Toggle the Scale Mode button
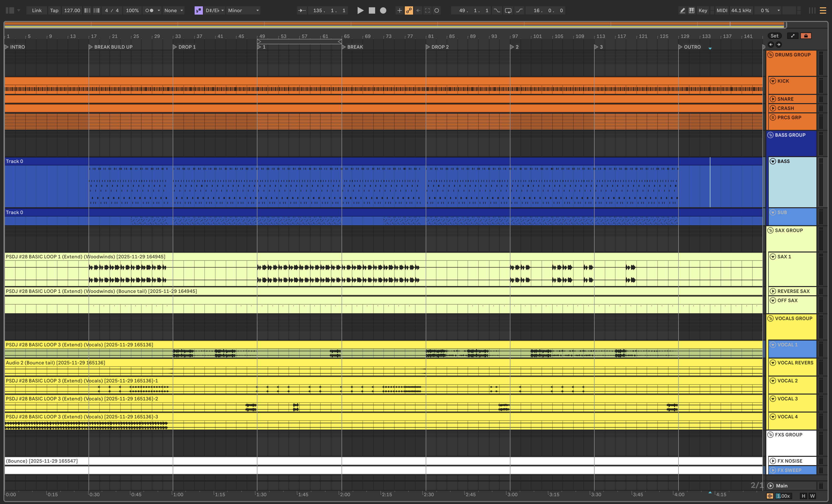 199,10
